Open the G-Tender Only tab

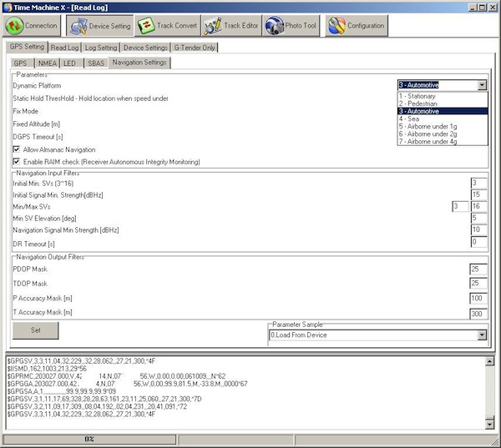[x=195, y=48]
